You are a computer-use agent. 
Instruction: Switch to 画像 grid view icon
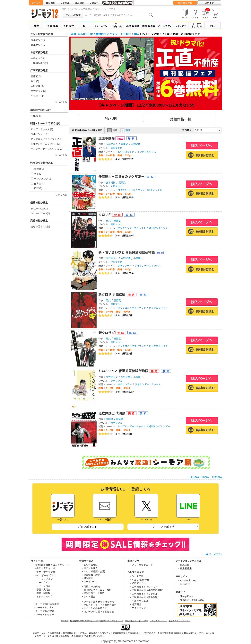click(125, 130)
